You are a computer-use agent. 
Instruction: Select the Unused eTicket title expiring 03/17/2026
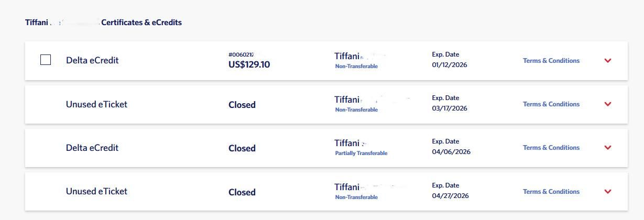96,104
